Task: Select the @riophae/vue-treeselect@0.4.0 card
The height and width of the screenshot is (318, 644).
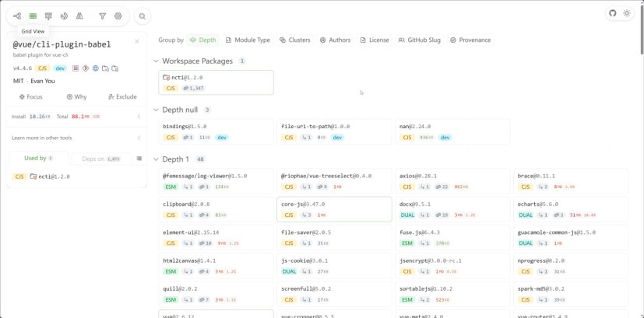Action: (334, 181)
